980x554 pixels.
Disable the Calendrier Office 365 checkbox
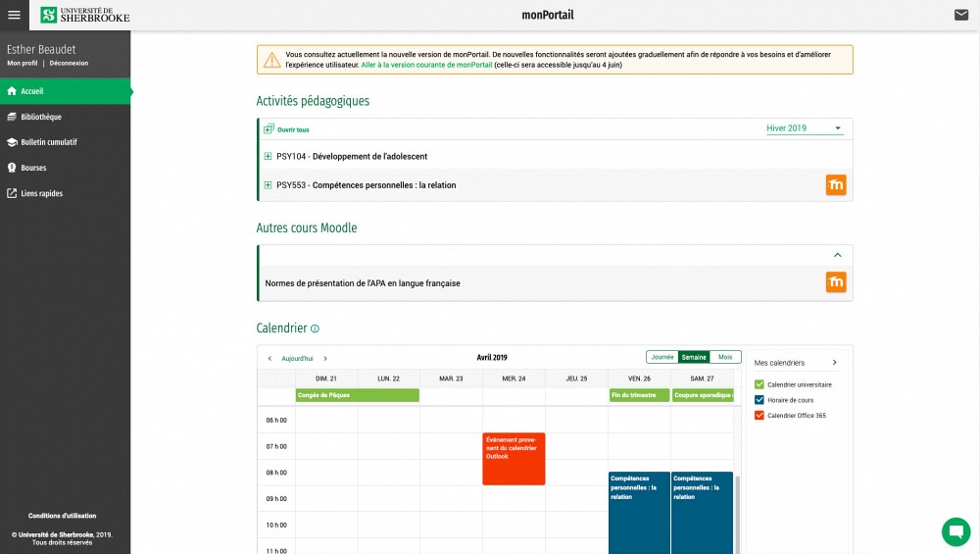[x=759, y=416]
